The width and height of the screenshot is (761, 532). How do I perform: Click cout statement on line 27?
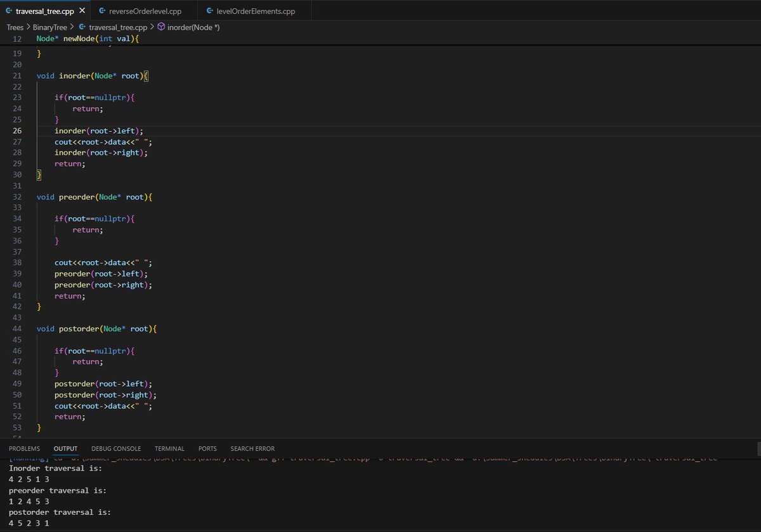(103, 142)
